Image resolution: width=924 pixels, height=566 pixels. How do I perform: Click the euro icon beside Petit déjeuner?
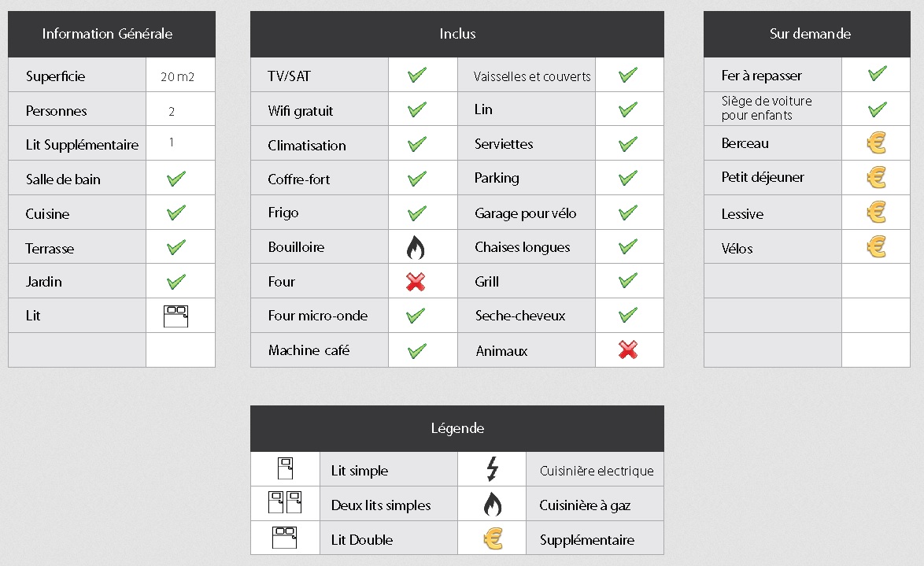tap(876, 177)
